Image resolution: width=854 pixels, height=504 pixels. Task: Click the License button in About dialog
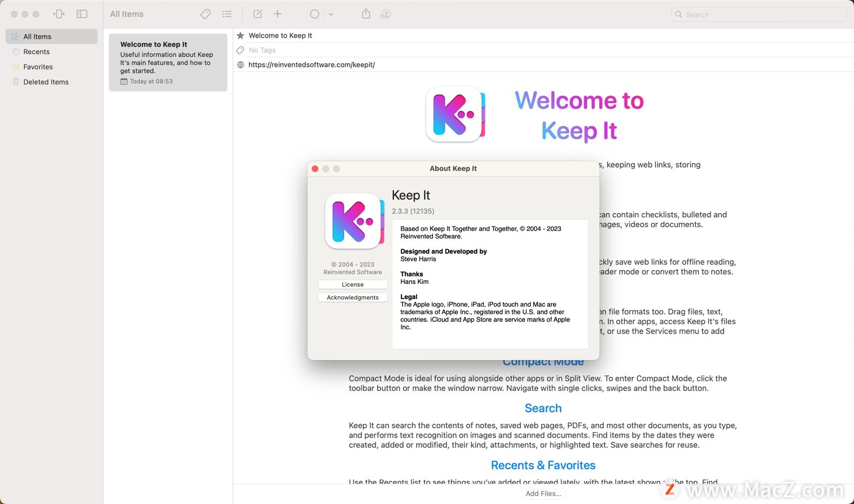[x=353, y=284]
